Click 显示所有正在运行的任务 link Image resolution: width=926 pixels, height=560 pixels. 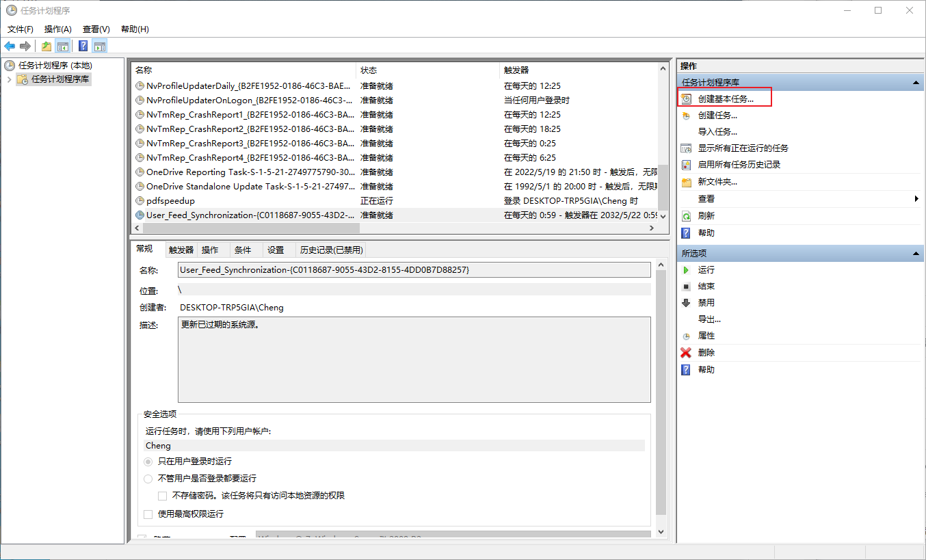(743, 148)
